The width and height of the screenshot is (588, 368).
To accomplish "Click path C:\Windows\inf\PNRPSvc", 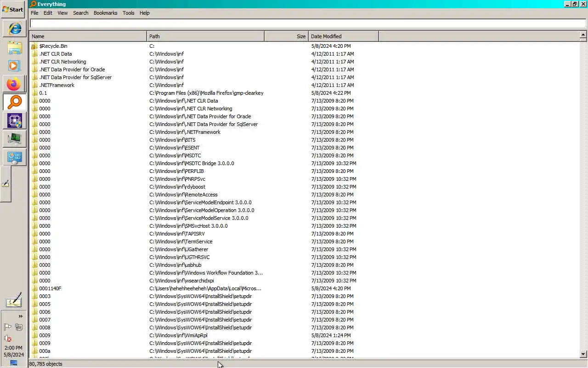I will pos(177,179).
